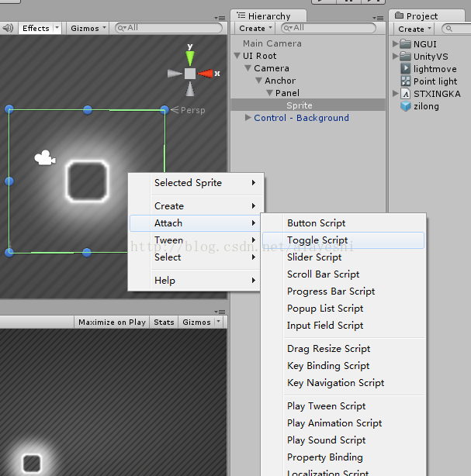Switch to the Hierarchy tab
471x476 pixels.
[268, 16]
